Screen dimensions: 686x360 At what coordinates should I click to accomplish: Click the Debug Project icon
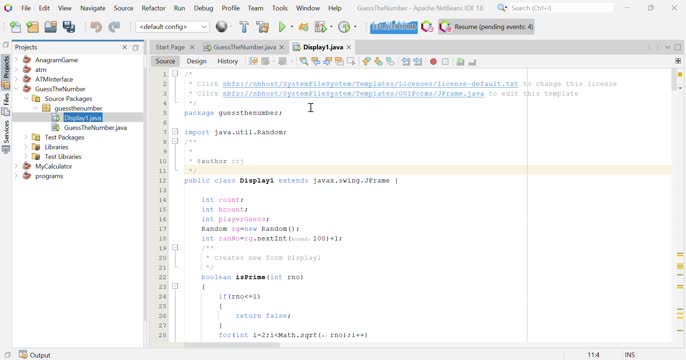click(x=303, y=27)
